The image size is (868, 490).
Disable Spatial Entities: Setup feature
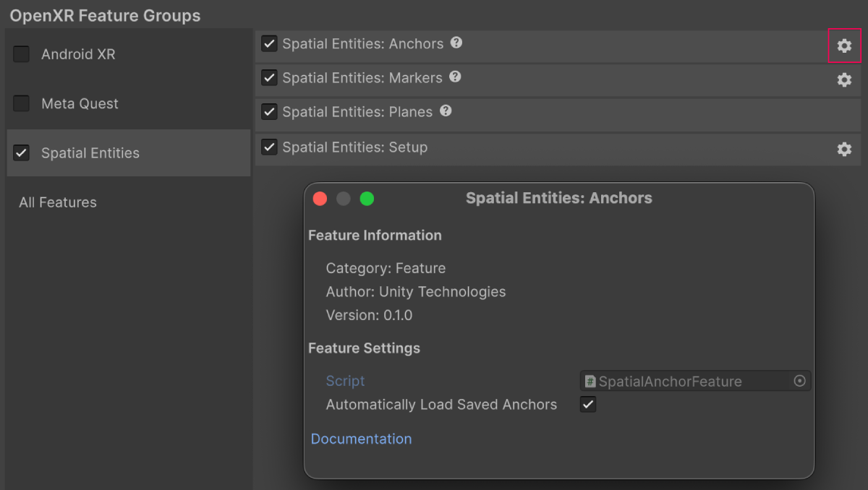[x=269, y=147]
